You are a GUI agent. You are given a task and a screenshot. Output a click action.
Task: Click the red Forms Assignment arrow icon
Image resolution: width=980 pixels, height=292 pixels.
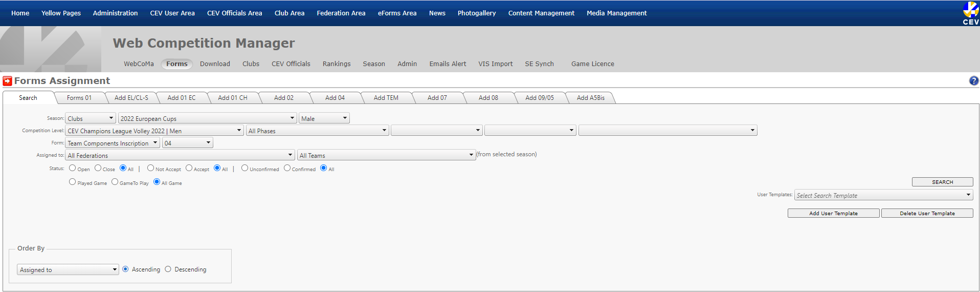pos(7,80)
